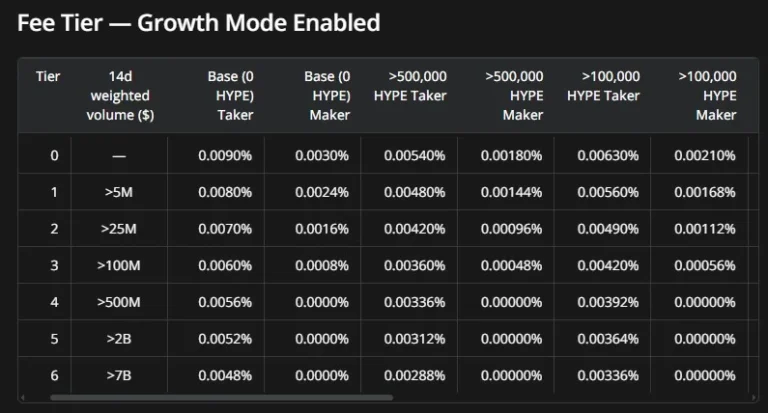Image resolution: width=768 pixels, height=413 pixels.
Task: Click the '>500,000 HYPE Maker' column header
Action: tap(512, 96)
